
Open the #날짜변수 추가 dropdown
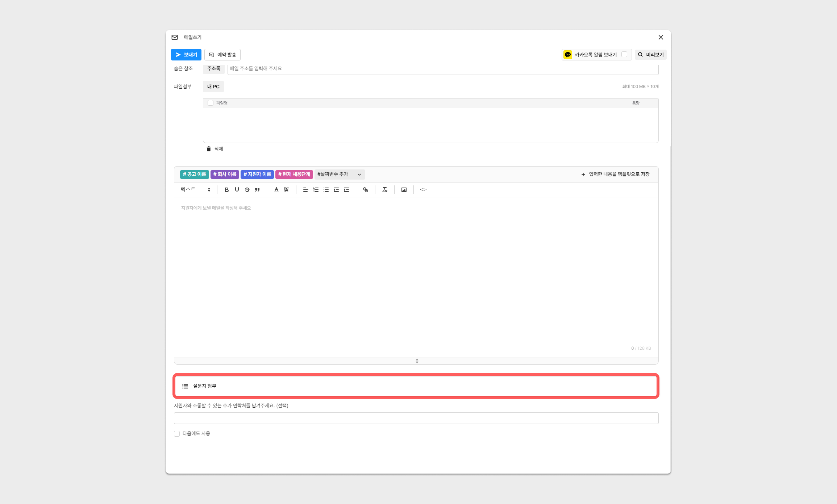[340, 175]
